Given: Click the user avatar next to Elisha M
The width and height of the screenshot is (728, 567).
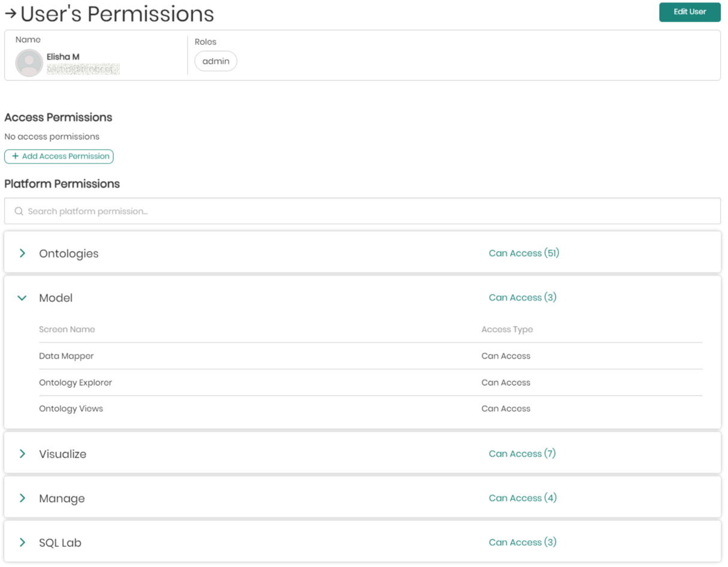Looking at the screenshot, I should pyautogui.click(x=28, y=62).
